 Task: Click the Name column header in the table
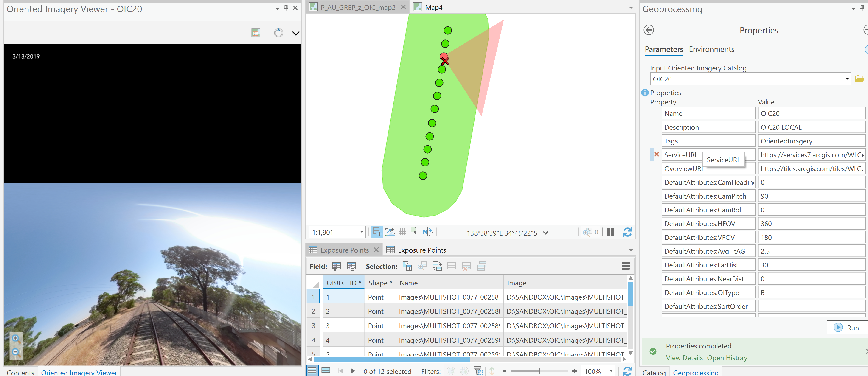click(449, 283)
